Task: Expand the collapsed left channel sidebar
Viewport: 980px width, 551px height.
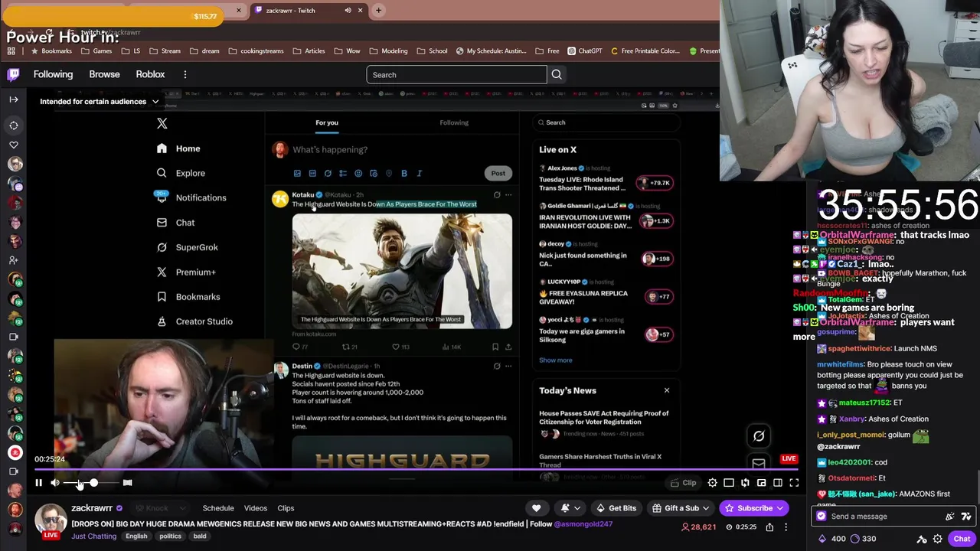Action: click(x=13, y=99)
